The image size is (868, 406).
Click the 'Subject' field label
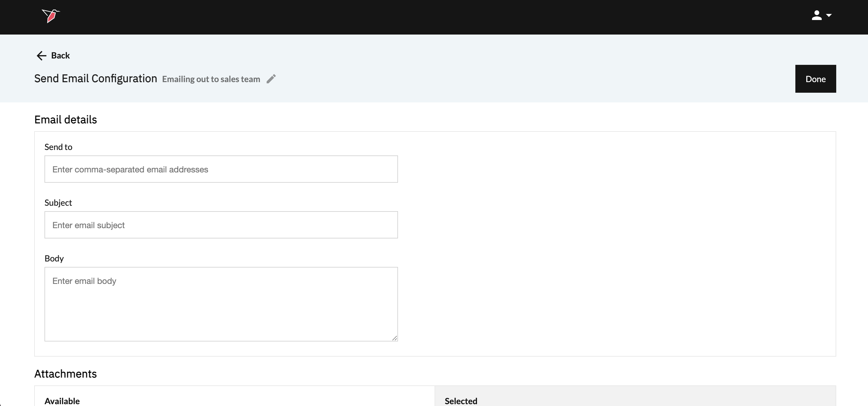(58, 203)
